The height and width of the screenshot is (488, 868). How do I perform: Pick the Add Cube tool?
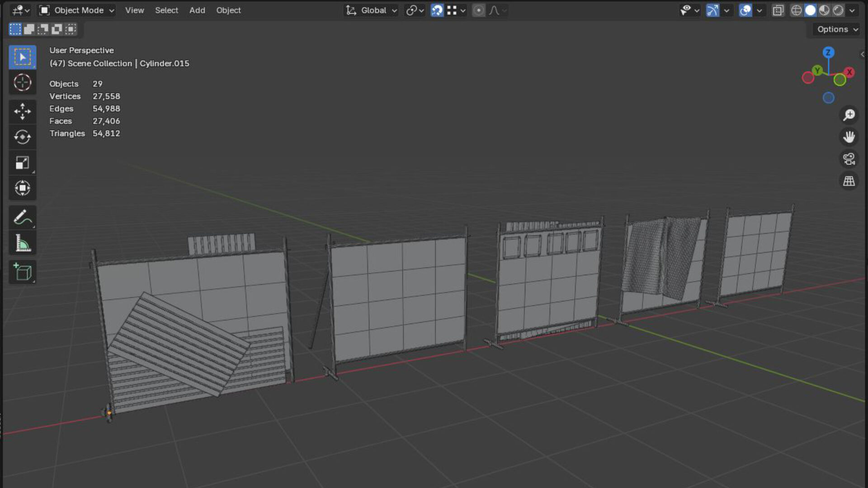click(22, 272)
